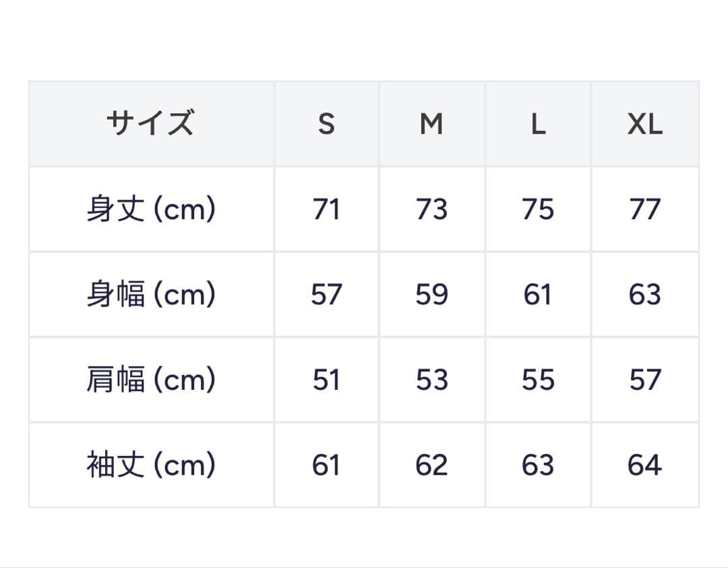Click the 身丈 (cm) row label
728x568 pixels.
click(x=151, y=209)
